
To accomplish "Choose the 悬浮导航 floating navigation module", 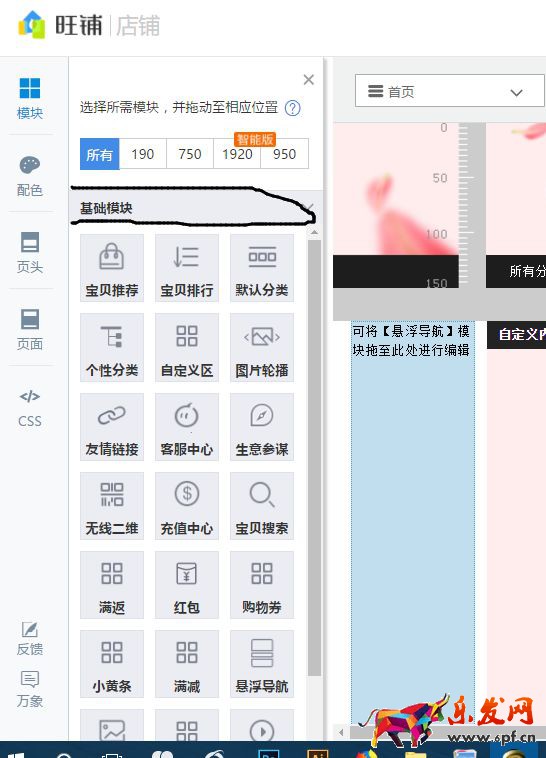I will click(x=262, y=664).
